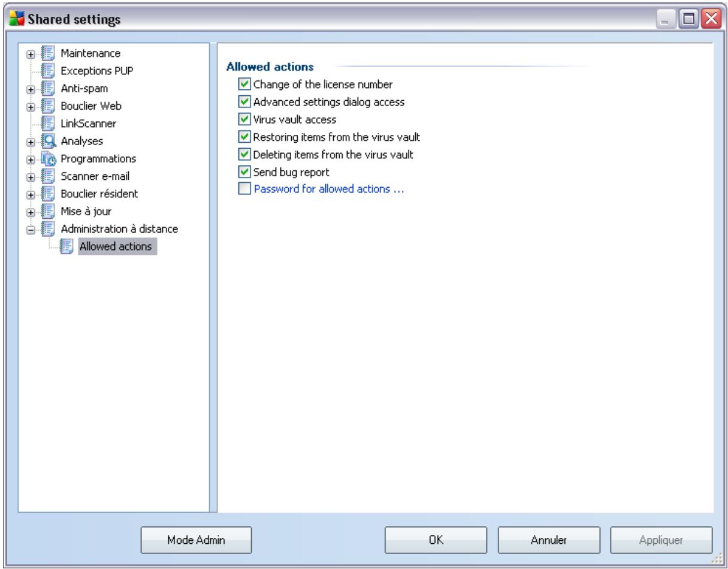
Task: Click the Appliquer button
Action: click(661, 540)
